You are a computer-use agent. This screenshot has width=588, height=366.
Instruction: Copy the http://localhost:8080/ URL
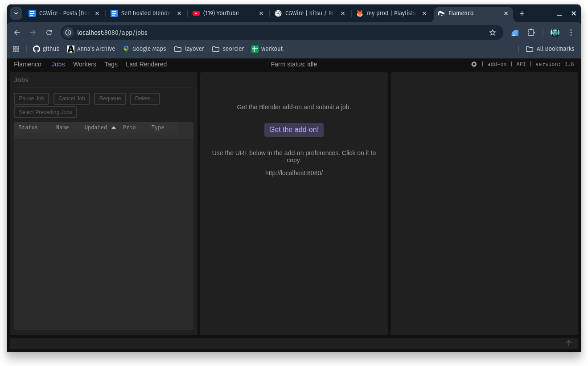click(294, 173)
